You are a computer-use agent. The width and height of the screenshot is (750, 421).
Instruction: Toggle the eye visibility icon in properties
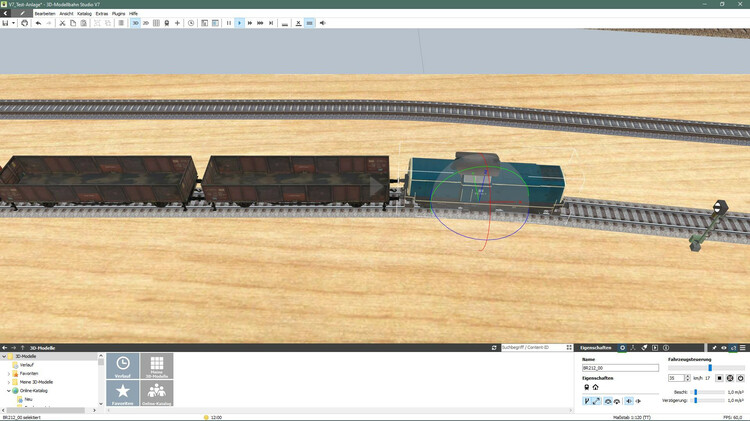click(724, 348)
